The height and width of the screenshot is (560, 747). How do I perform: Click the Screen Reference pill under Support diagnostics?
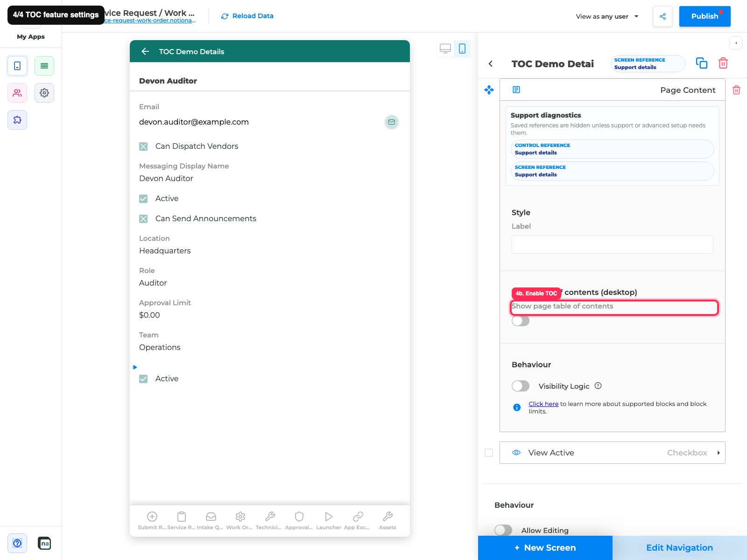pyautogui.click(x=612, y=171)
